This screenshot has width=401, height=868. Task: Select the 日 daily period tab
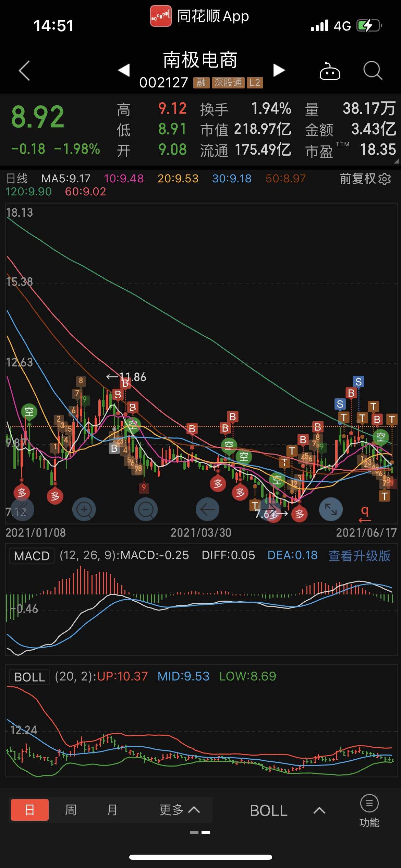click(x=30, y=810)
